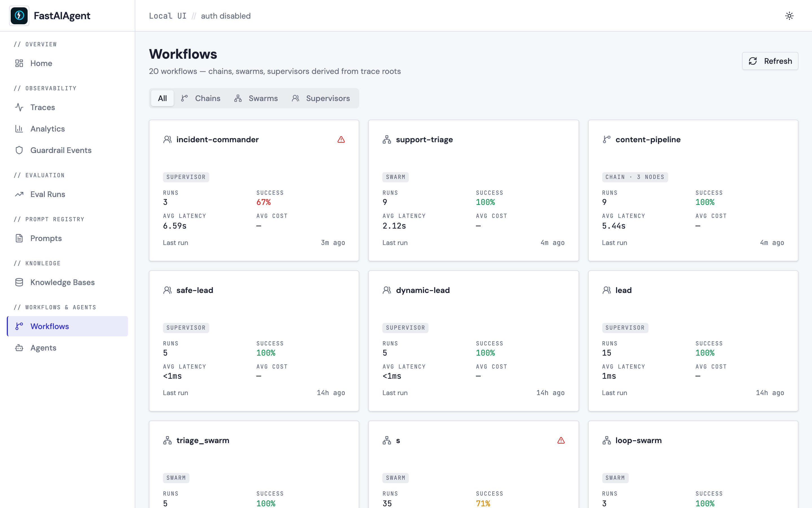The width and height of the screenshot is (812, 508).
Task: Click the supervisor icon beside safe-lead
Action: point(167,290)
